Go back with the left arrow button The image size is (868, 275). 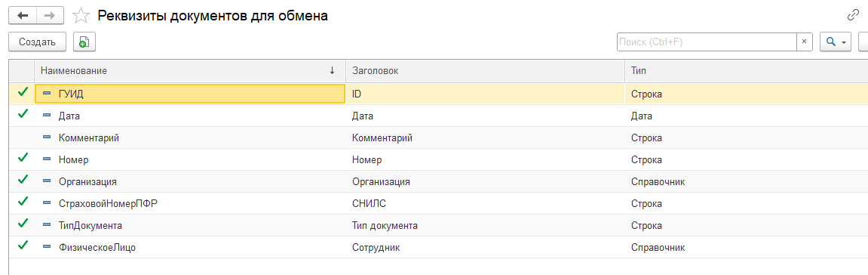pos(23,16)
